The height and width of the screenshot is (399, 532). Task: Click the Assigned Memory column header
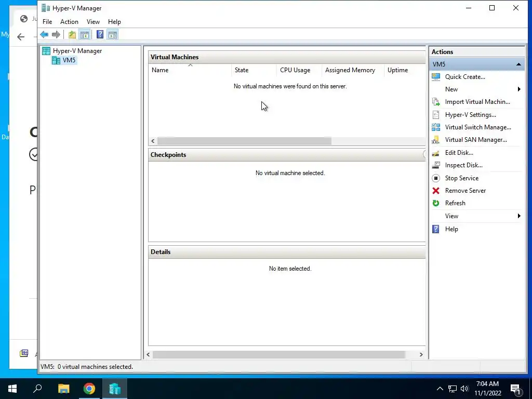point(353,70)
